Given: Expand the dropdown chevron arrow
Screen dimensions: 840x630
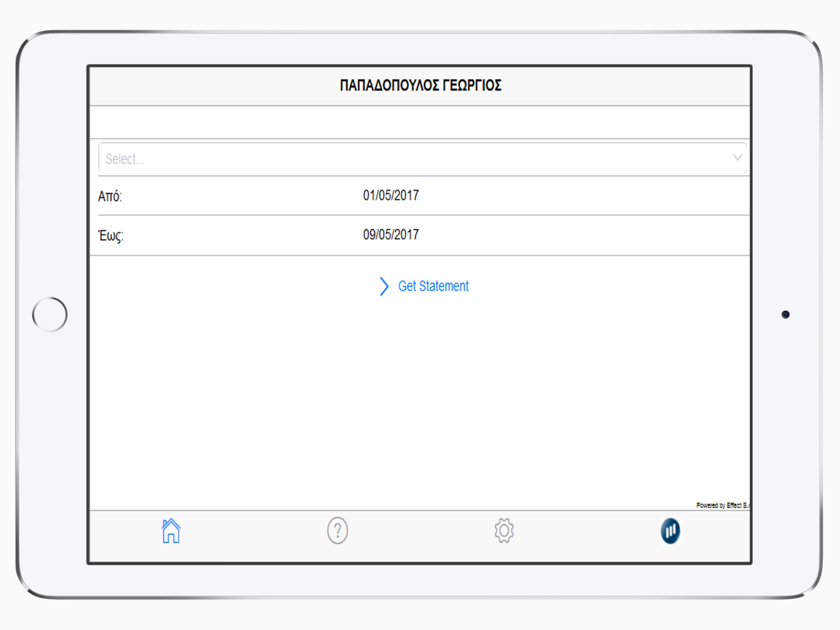Looking at the screenshot, I should tap(737, 157).
